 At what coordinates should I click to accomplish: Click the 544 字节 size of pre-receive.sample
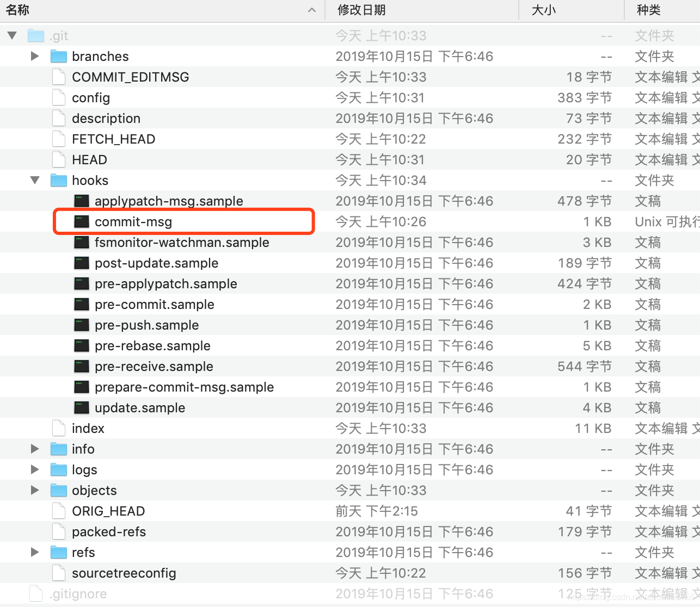coord(585,367)
